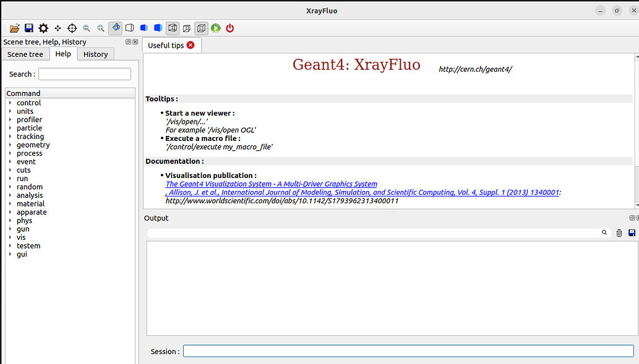Expand the particle command node
The height and width of the screenshot is (364, 639).
tap(10, 128)
